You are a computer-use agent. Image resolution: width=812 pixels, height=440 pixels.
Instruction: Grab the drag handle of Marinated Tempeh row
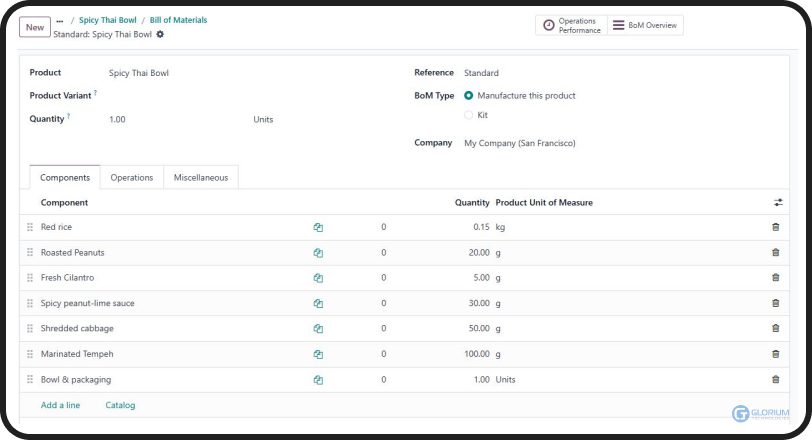coord(30,354)
